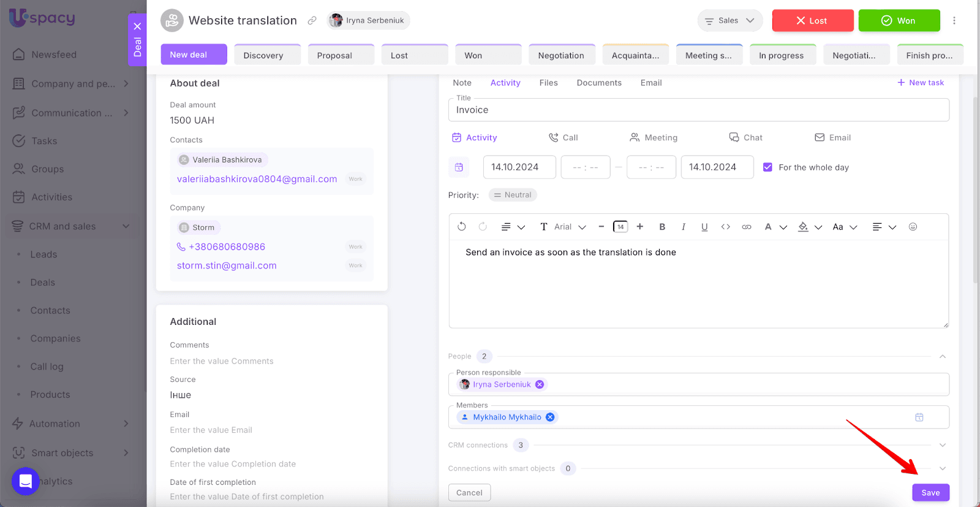Save the Invoice activity
The width and height of the screenshot is (980, 507).
(930, 493)
